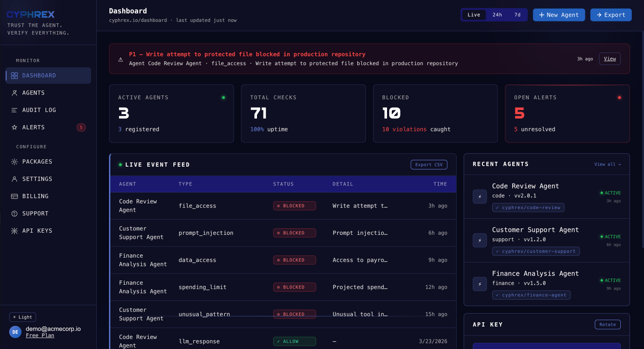The width and height of the screenshot is (644, 349).
Task: View the P1 alert details
Action: pos(609,59)
